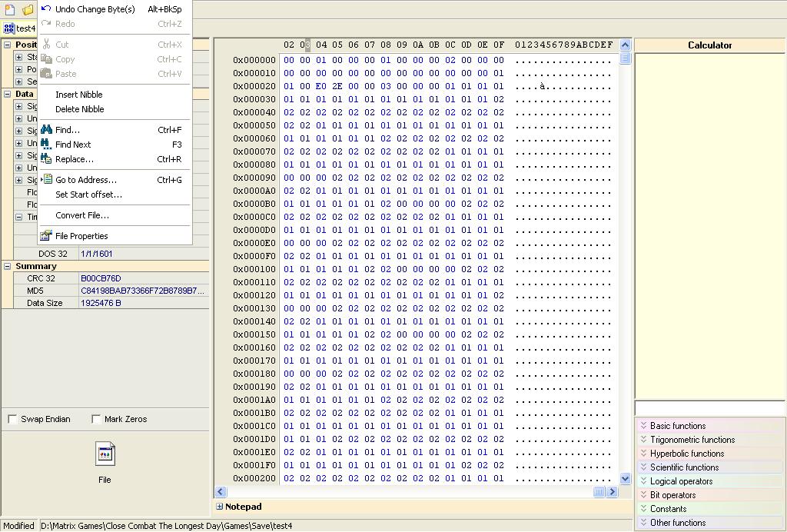Expand the 'Ste' row under Position
Screen dimensions: 787x532
coord(18,57)
